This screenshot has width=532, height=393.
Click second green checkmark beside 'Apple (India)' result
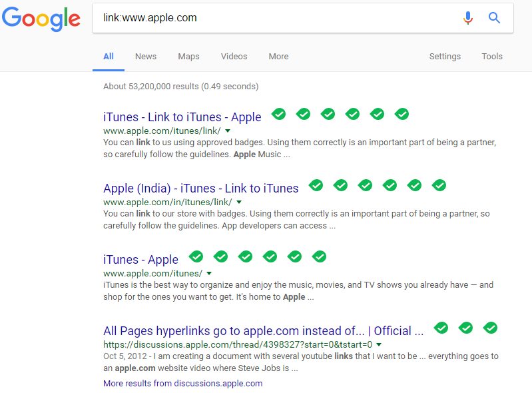(x=340, y=185)
